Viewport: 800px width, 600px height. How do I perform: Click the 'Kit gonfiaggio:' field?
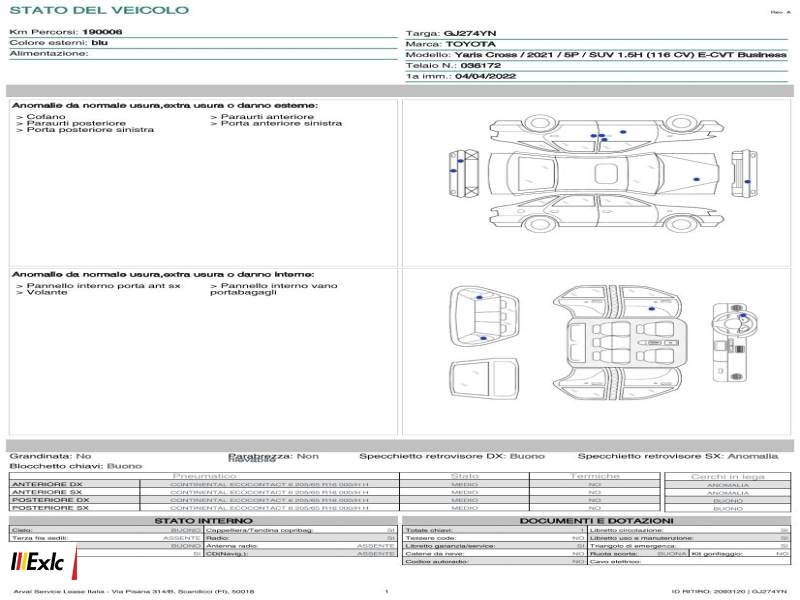(x=740, y=554)
